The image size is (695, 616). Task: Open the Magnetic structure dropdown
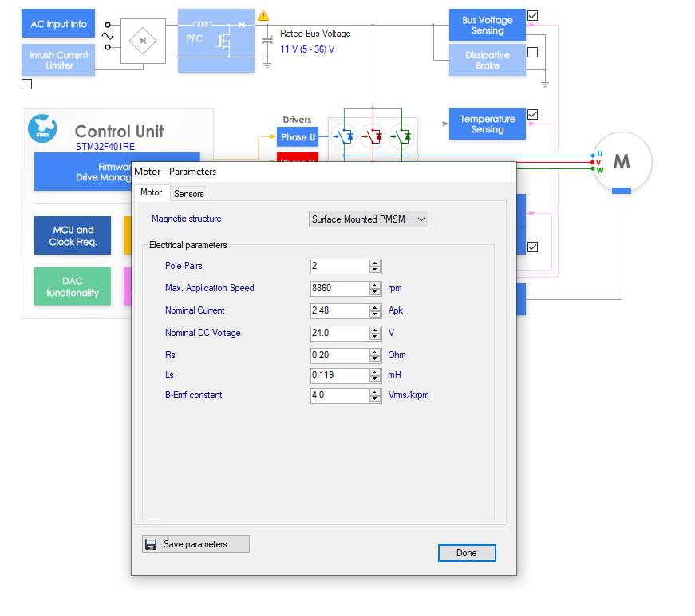pyautogui.click(x=369, y=219)
